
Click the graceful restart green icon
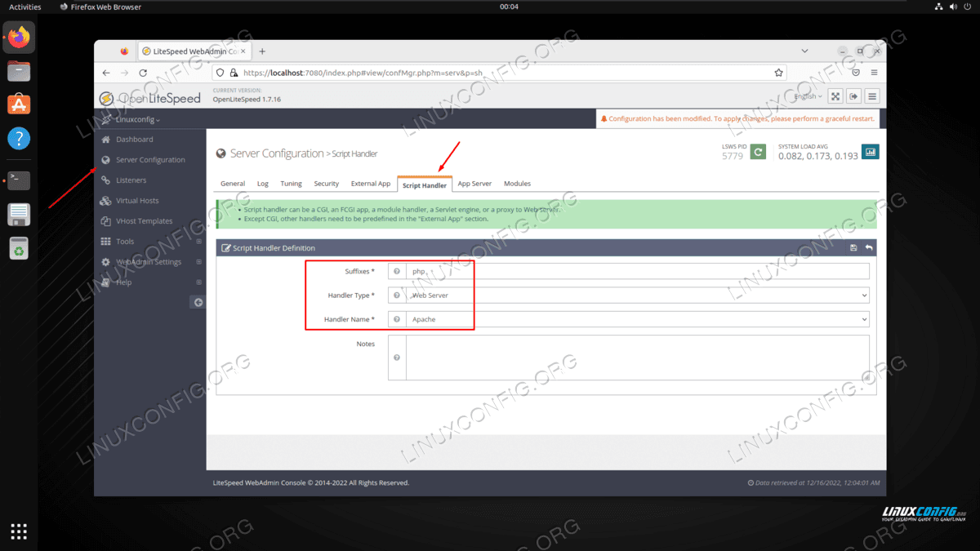[x=758, y=152]
